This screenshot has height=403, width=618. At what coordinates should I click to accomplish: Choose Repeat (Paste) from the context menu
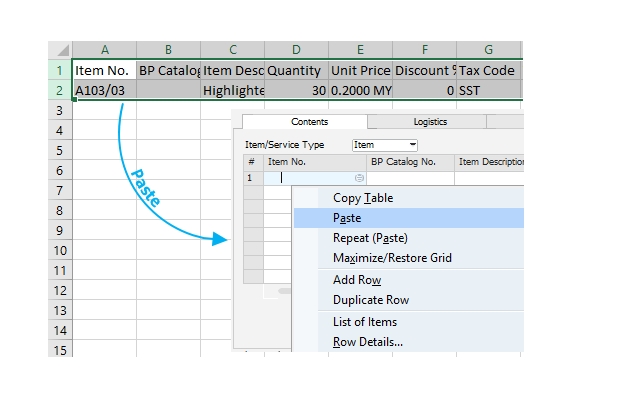[x=409, y=238]
